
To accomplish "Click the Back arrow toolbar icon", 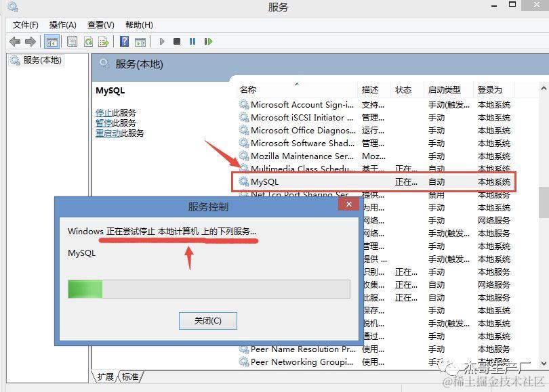I will coord(15,41).
